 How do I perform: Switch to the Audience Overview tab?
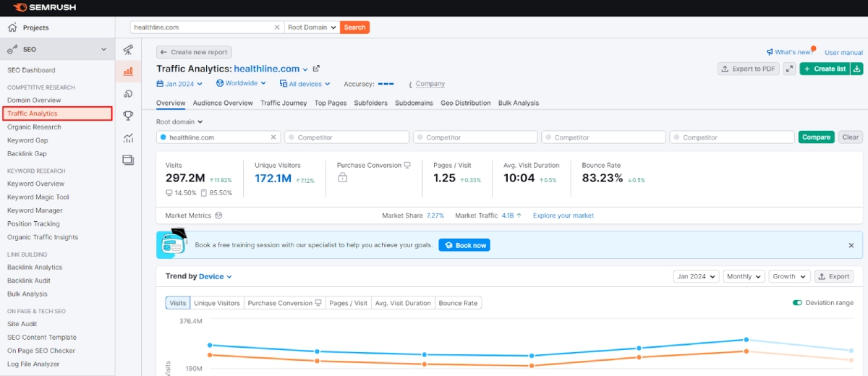223,103
